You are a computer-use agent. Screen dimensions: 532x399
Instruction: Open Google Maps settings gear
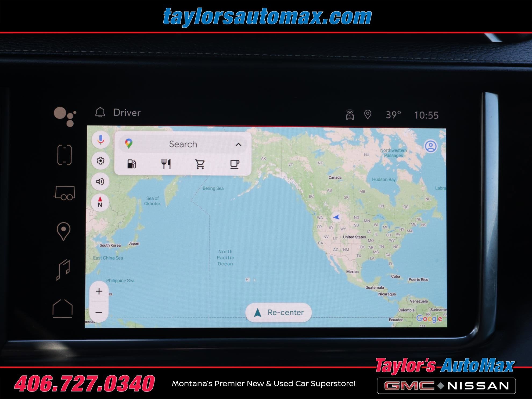click(x=100, y=161)
